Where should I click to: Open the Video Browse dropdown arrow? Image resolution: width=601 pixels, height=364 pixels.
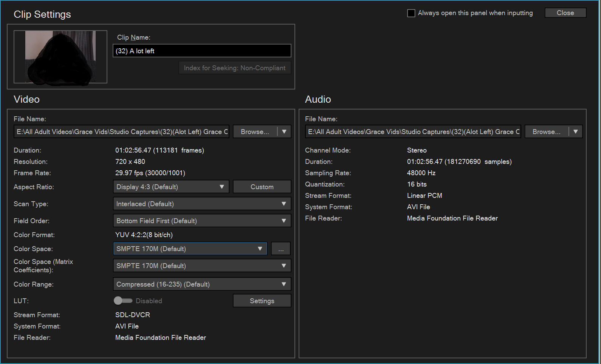tap(284, 132)
